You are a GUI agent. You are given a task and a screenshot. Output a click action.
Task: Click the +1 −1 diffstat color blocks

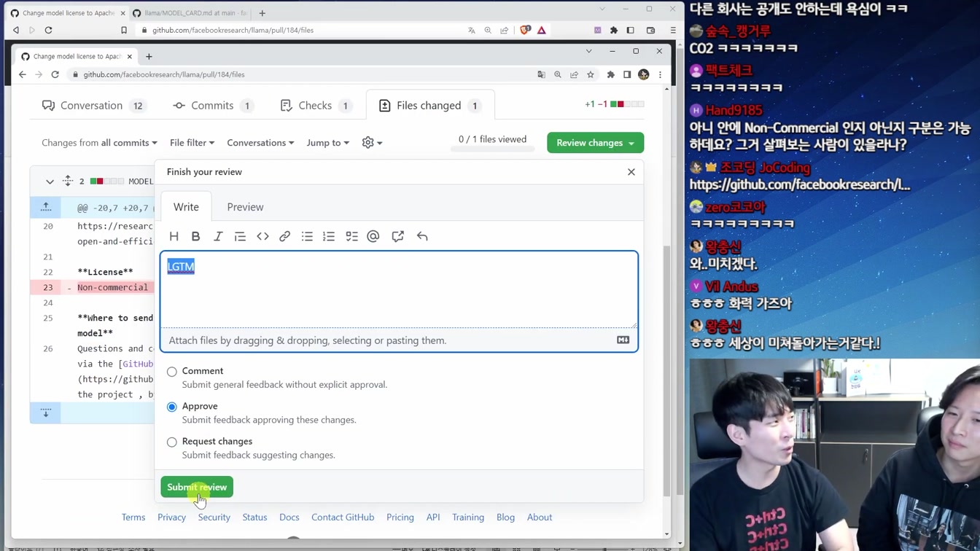627,104
